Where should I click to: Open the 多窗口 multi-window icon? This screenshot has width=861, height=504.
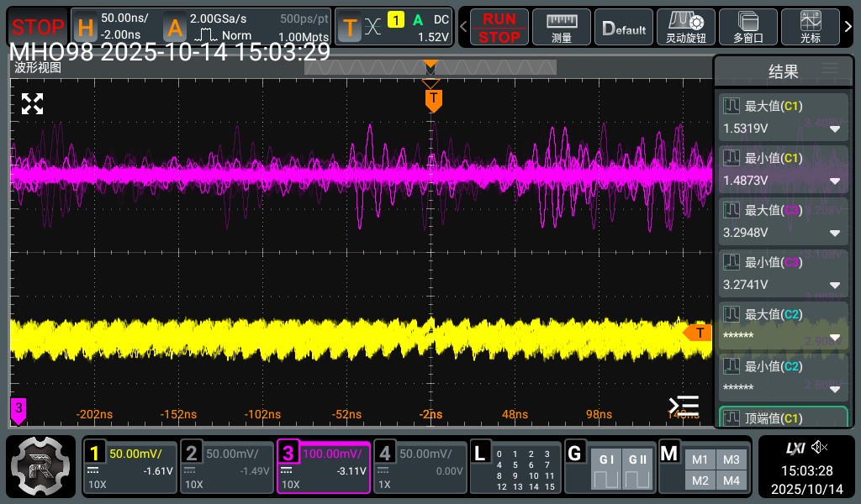coord(747,27)
